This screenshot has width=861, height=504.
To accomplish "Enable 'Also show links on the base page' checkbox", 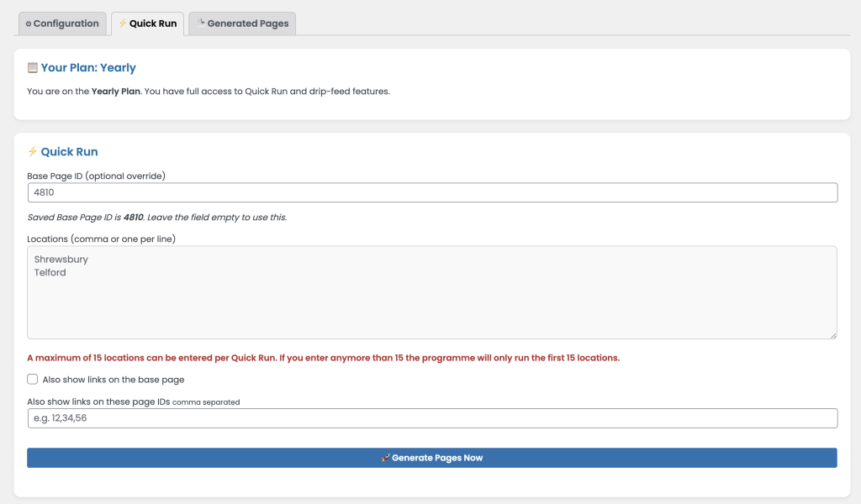I will pyautogui.click(x=33, y=380).
